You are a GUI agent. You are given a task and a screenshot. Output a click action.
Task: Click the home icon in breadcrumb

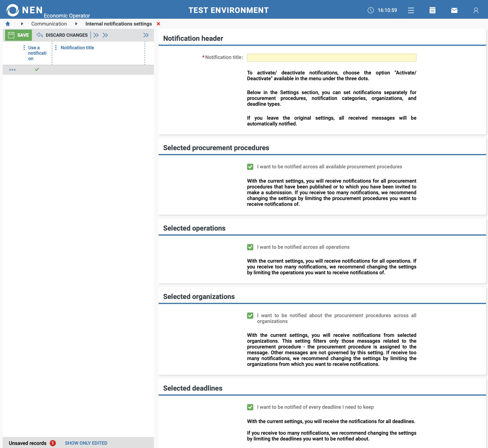click(8, 24)
